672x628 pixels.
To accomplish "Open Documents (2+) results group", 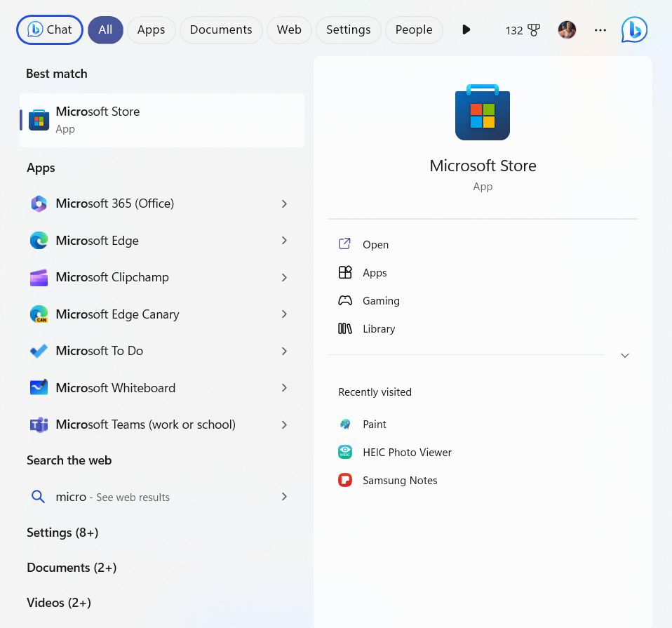I will (72, 568).
